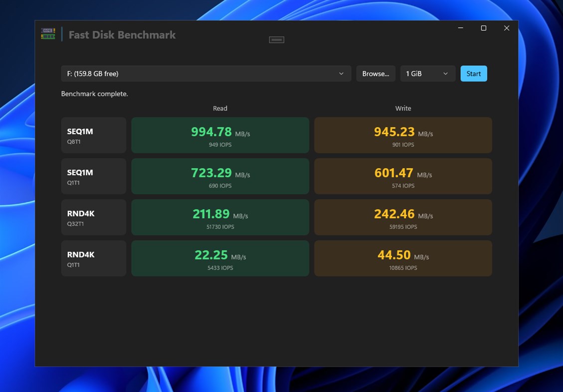Viewport: 563px width, 392px height.
Task: Click the 59195 IOPS write value
Action: (403, 227)
